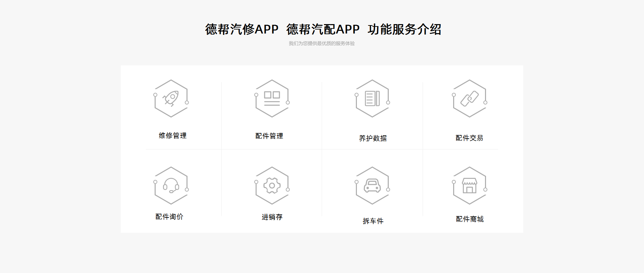
Task: Click the rocket icon above 维修管理
Action: pos(171,98)
